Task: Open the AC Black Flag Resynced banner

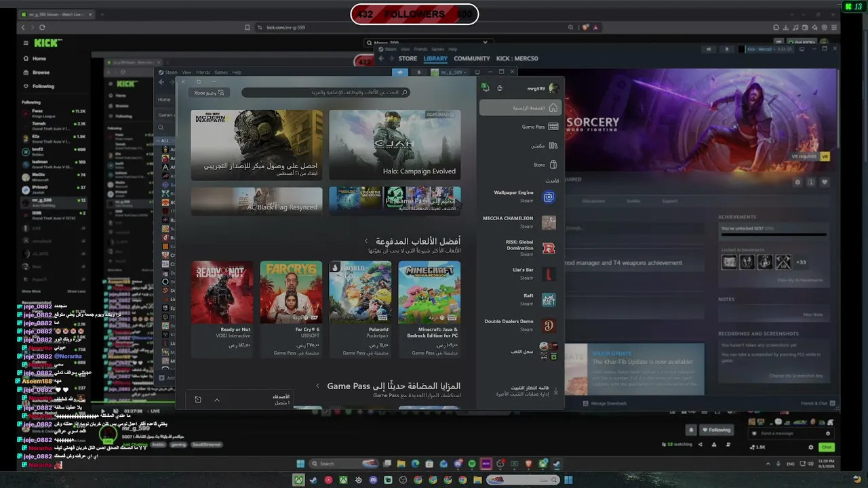Action: [x=257, y=201]
